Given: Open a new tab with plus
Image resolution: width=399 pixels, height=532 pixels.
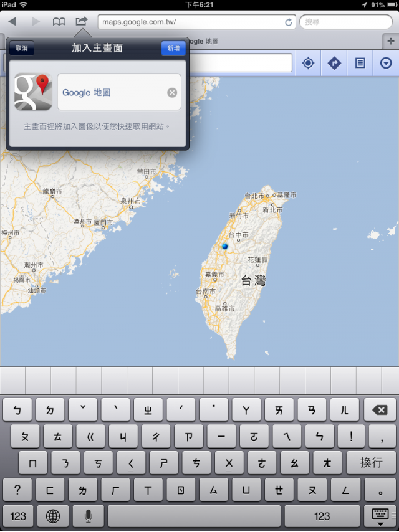Looking at the screenshot, I should pyautogui.click(x=390, y=42).
